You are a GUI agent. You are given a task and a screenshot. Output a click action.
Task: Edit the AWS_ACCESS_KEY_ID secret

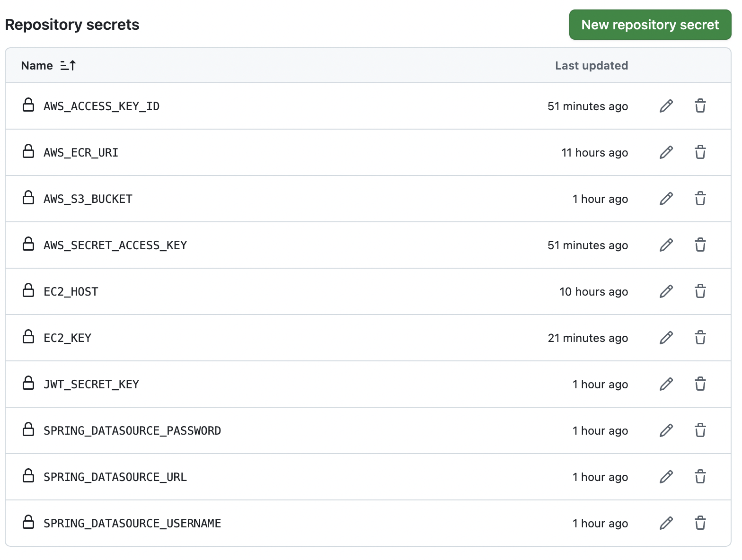pos(666,106)
